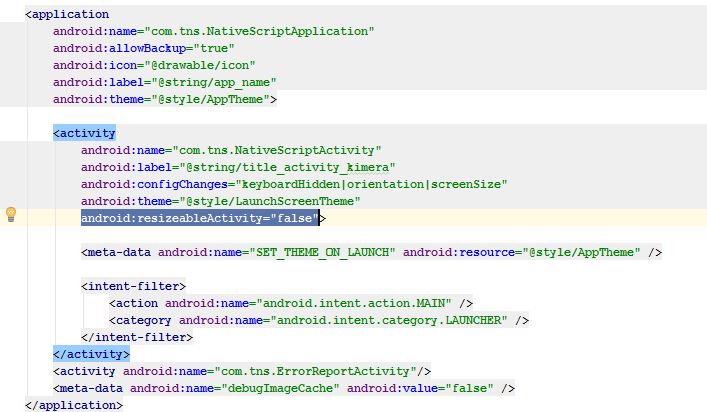Click "@style/LaunchScreenTheme" theme value
The height and width of the screenshot is (412, 707).
[x=270, y=201]
